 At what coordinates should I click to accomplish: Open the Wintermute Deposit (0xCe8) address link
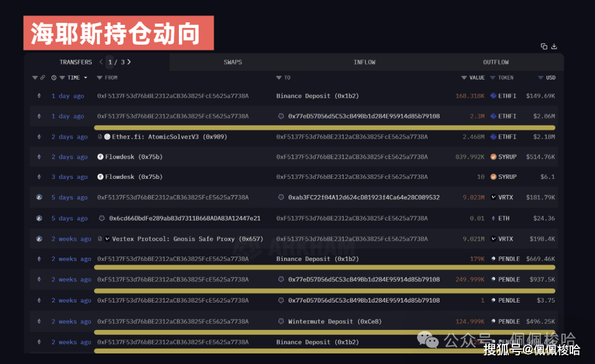(335, 322)
